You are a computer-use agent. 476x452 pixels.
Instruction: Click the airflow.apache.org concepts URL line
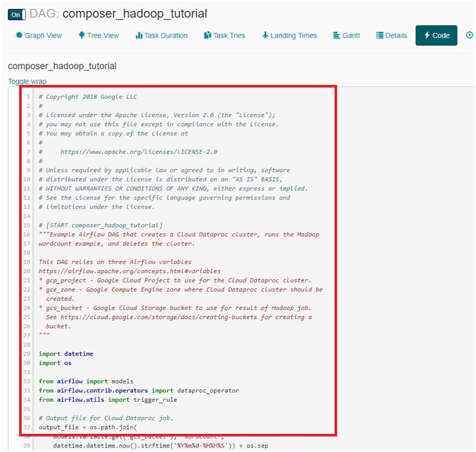(x=130, y=271)
